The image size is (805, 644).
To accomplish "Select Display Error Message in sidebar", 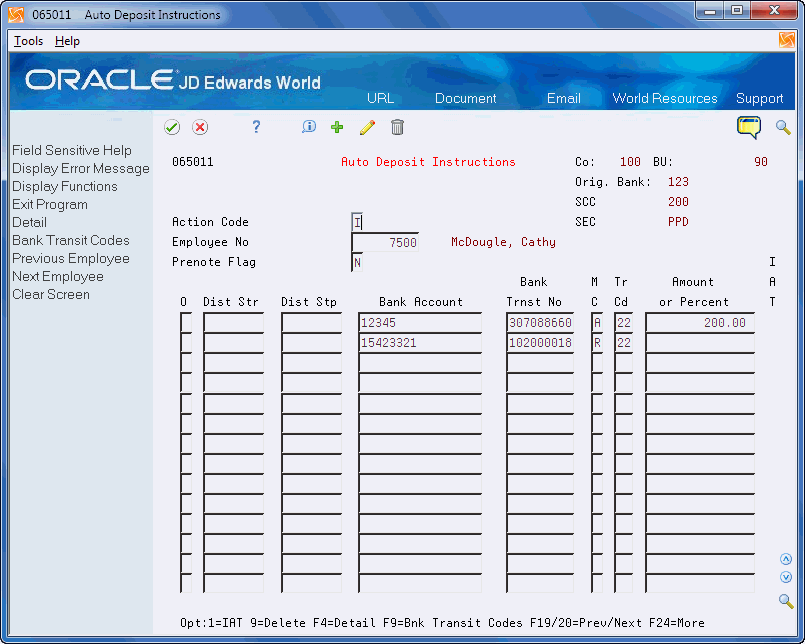I will [x=81, y=168].
